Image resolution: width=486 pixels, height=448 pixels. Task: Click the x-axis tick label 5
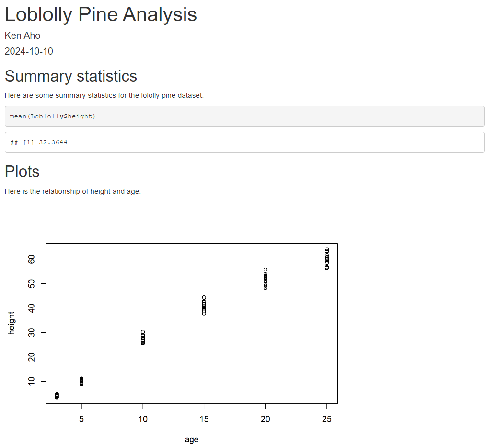pos(81,419)
